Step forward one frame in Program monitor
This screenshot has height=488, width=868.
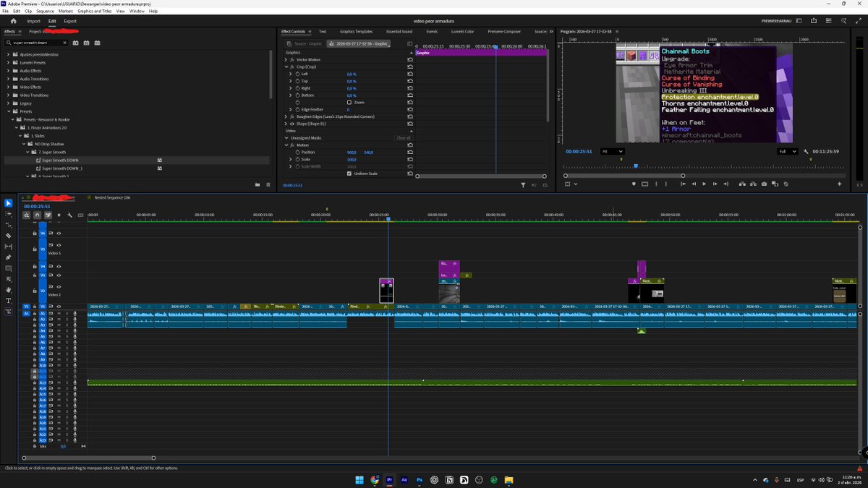[715, 184]
